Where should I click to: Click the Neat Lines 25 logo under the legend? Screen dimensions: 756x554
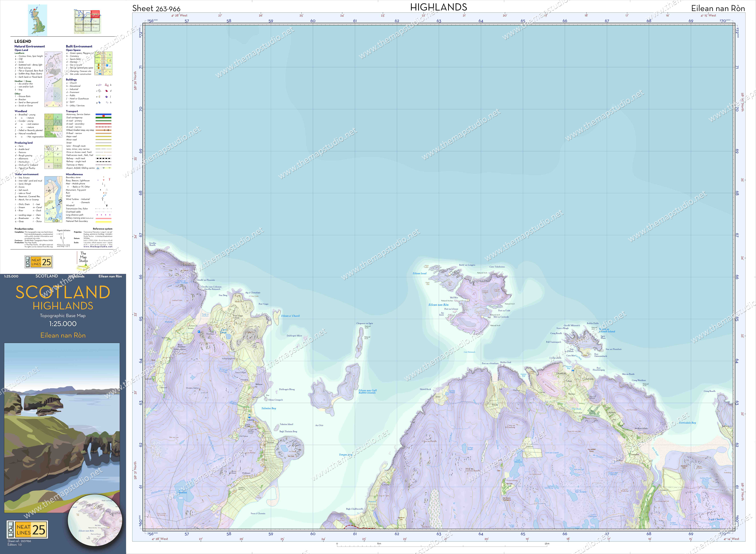coord(39,262)
